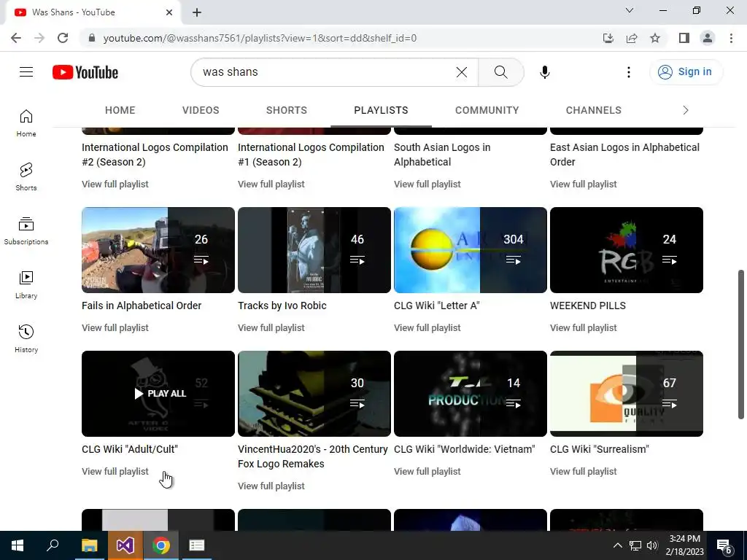
Task: Reload the page
Action: click(63, 38)
